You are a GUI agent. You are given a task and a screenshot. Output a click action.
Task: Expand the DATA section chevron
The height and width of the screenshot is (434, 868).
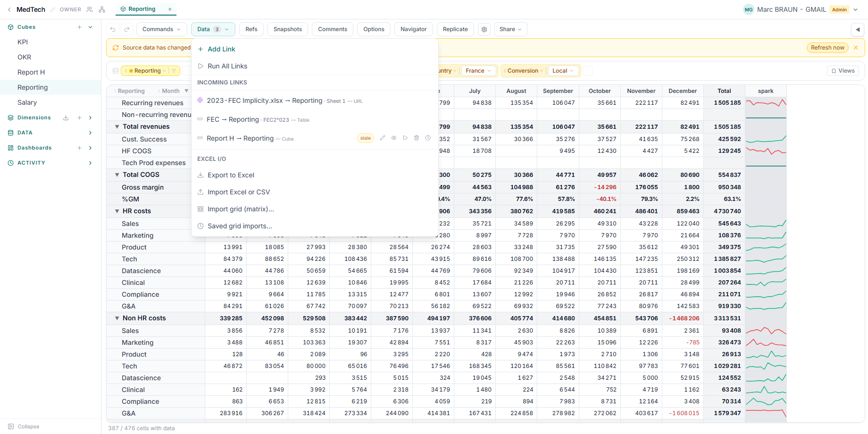click(x=90, y=133)
